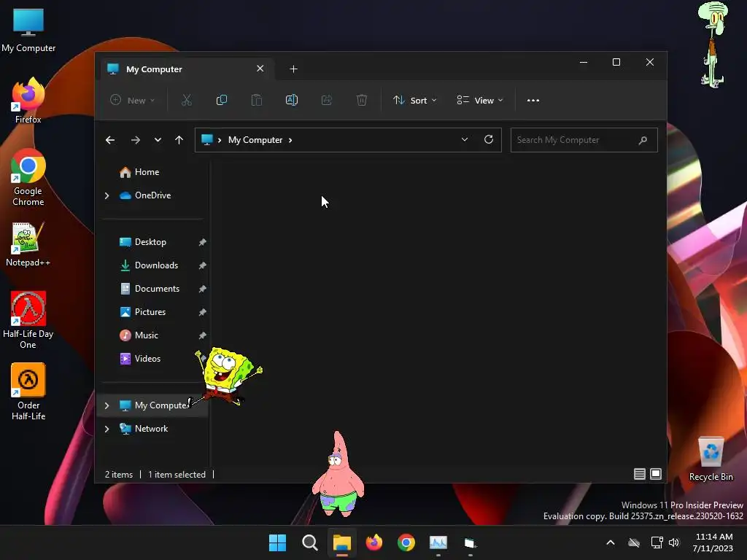Image resolution: width=747 pixels, height=560 pixels.
Task: Unpin Desktop using its pin icon
Action: [203, 242]
